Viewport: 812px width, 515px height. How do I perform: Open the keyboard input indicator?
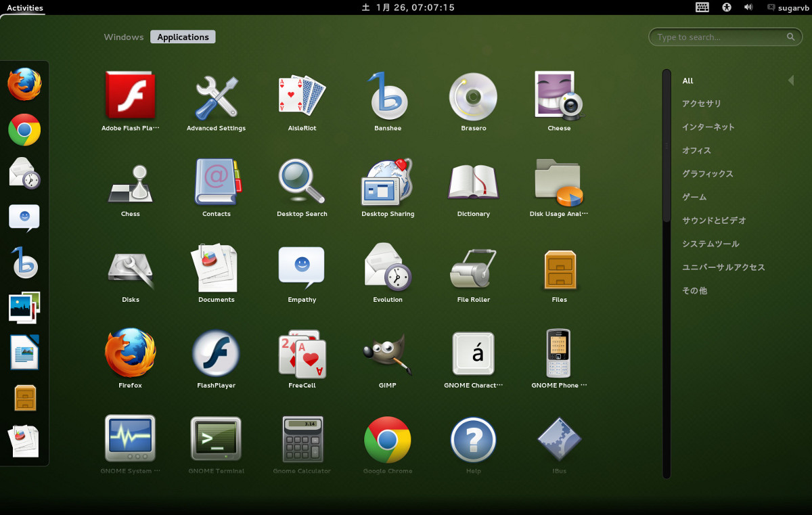pos(702,7)
